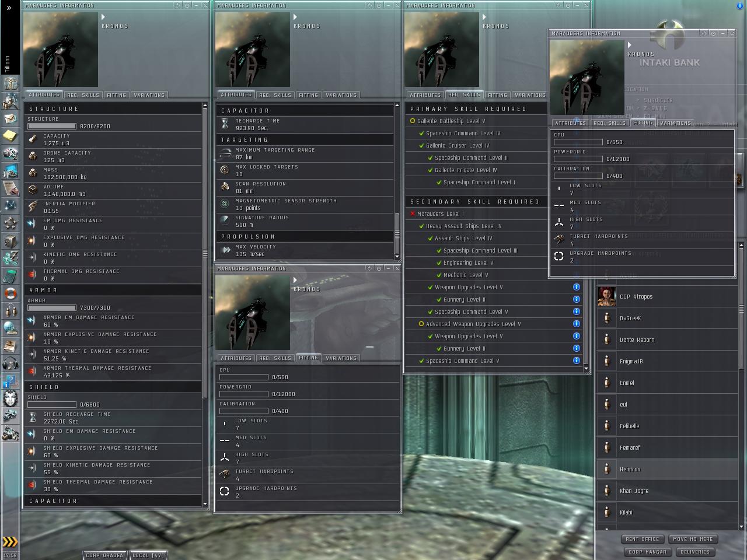
Task: Click CCP Atropos character portrait
Action: [607, 296]
